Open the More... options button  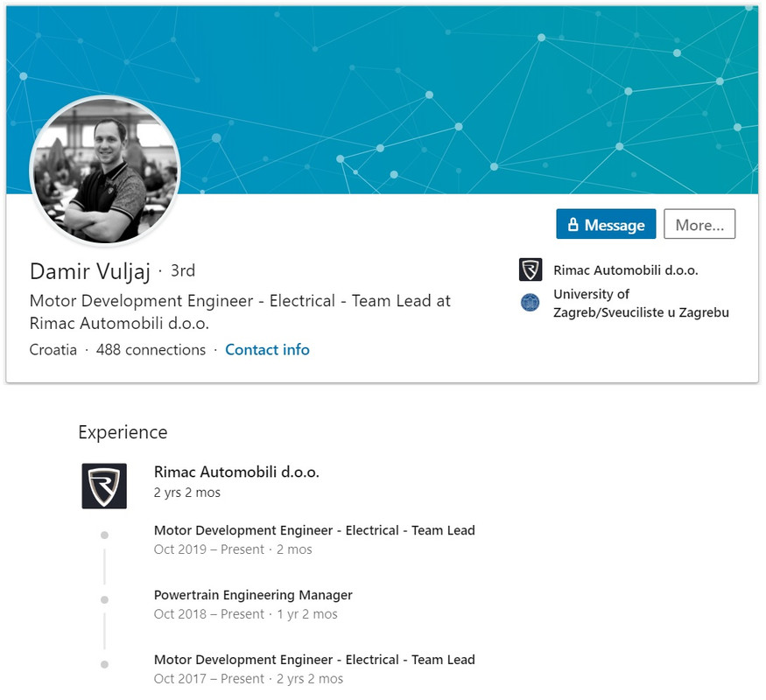click(x=699, y=224)
